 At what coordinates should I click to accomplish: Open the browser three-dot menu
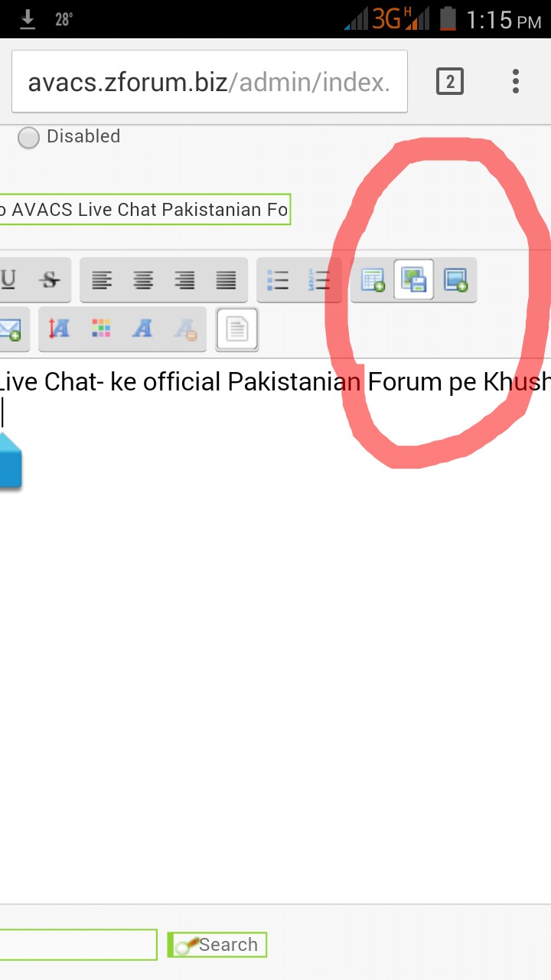coord(516,81)
